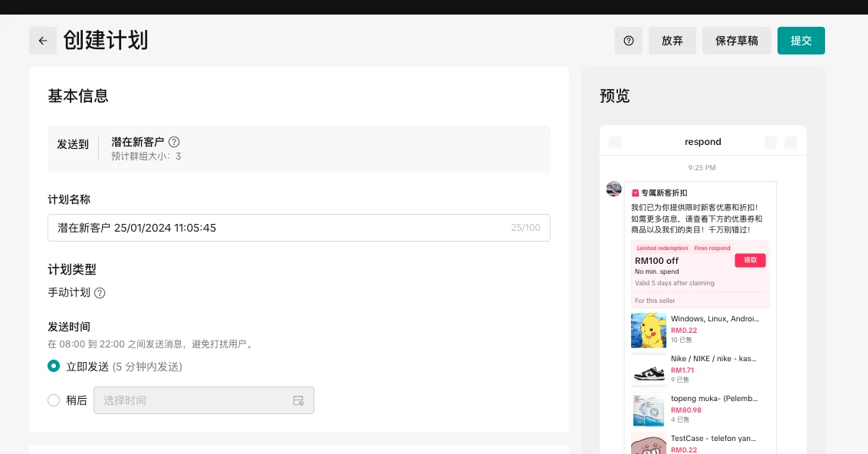Click 保存草稿 to save a draft
The image size is (868, 454).
point(736,40)
